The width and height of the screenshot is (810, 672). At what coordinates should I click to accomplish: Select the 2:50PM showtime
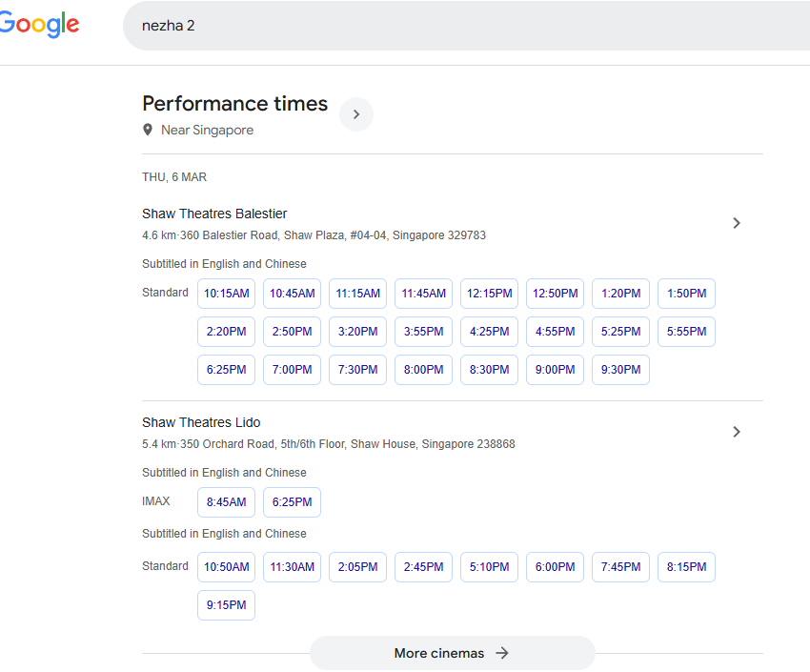tap(292, 332)
